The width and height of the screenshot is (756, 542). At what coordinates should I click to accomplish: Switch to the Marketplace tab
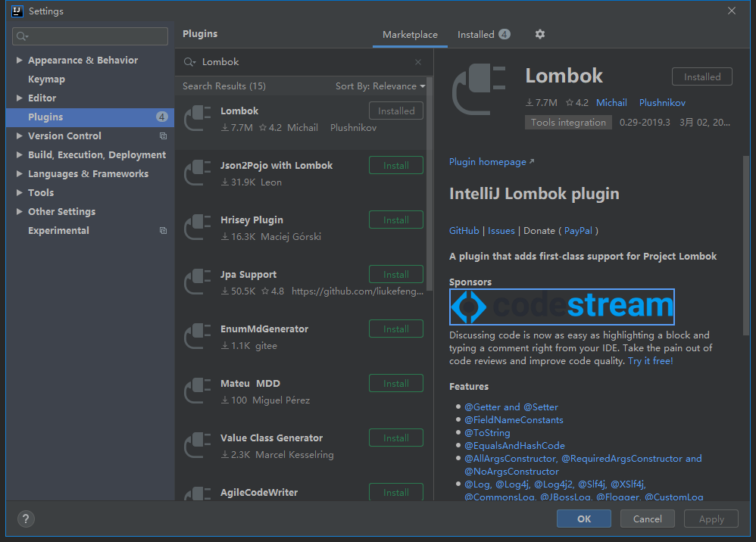[x=410, y=34]
